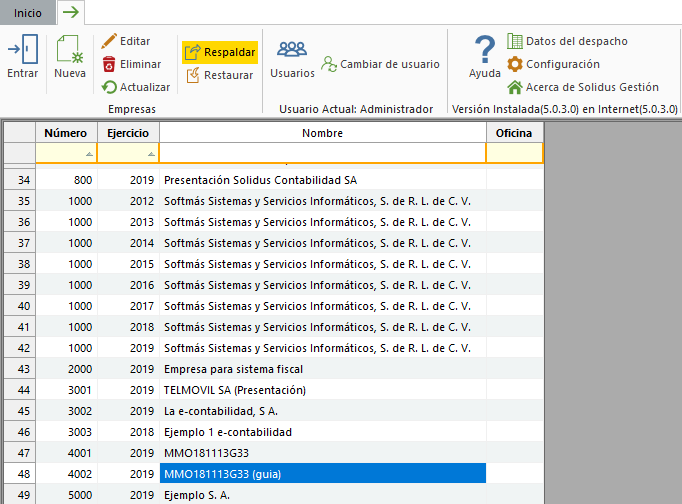The width and height of the screenshot is (682, 504).
Task: Create a new company with Nueva
Action: pos(69,50)
